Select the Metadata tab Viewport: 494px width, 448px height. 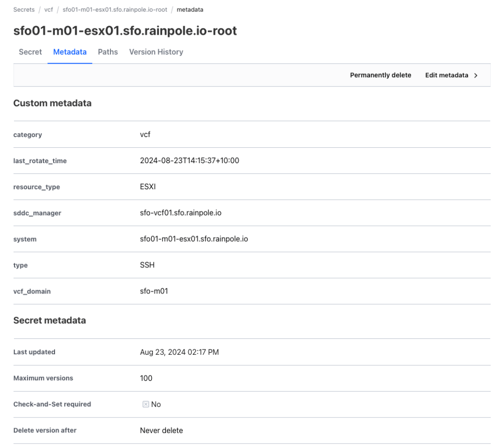pyautogui.click(x=69, y=52)
